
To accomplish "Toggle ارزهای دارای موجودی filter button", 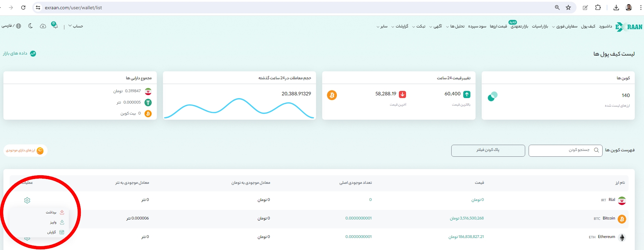I will click(25, 151).
